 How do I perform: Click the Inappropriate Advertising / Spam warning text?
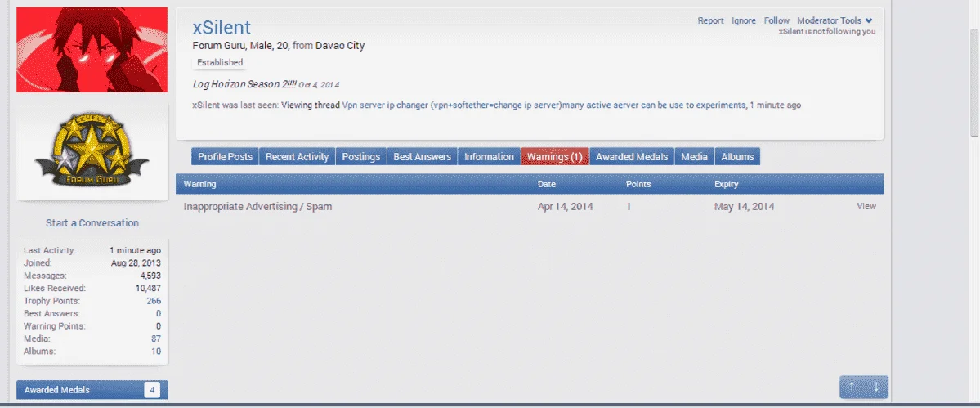click(257, 206)
